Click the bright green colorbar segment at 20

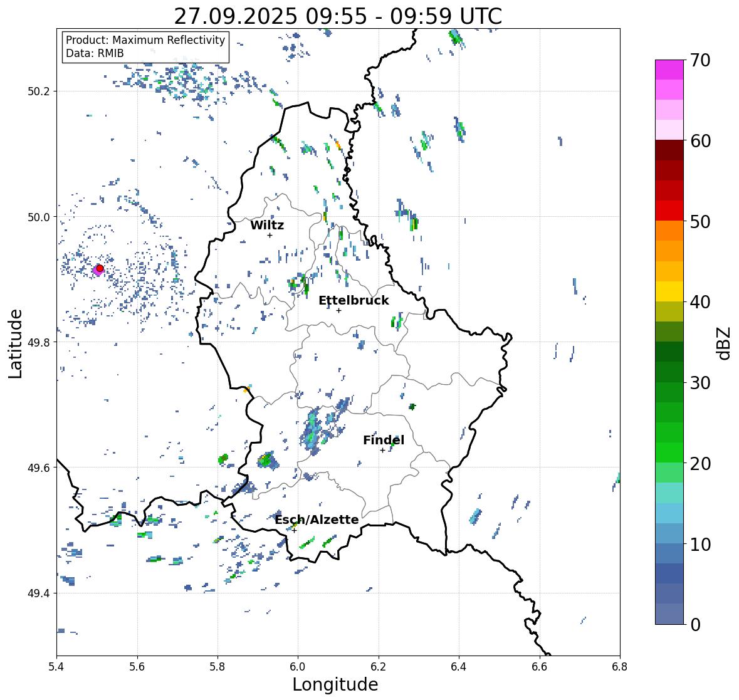click(669, 452)
